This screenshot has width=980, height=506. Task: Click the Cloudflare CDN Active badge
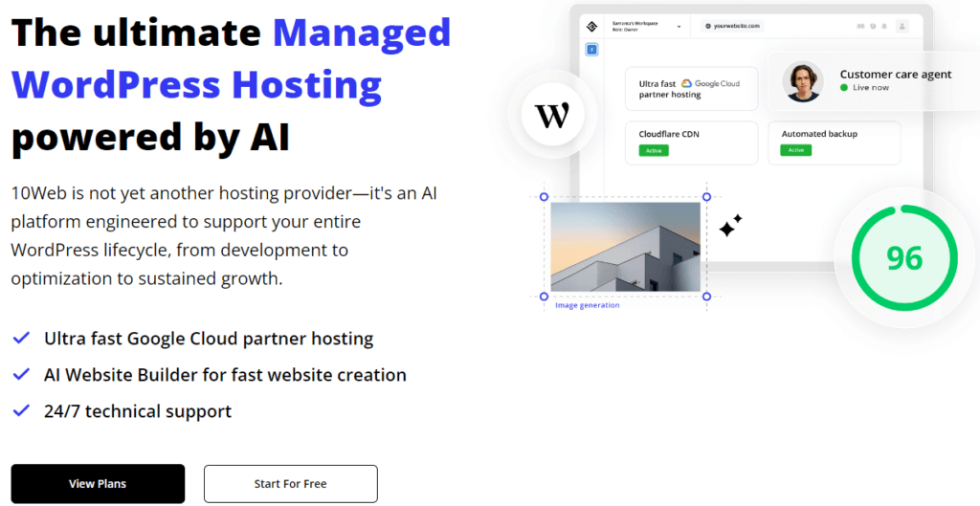pos(654,150)
